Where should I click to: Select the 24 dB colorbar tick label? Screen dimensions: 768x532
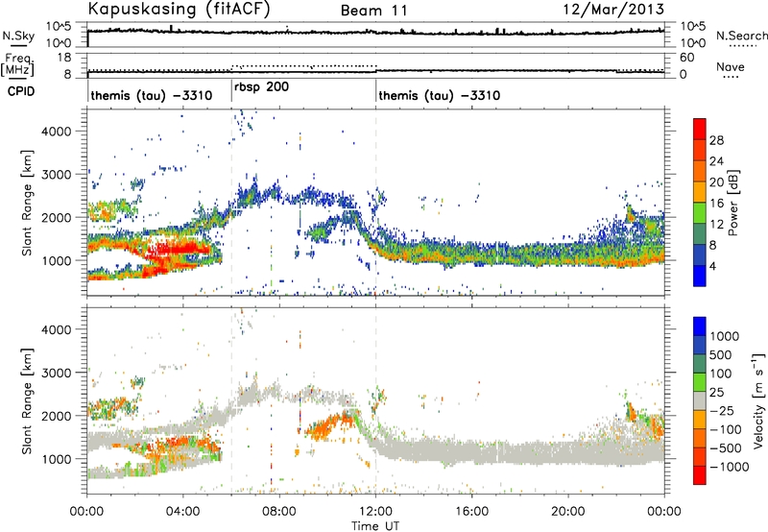tap(716, 161)
